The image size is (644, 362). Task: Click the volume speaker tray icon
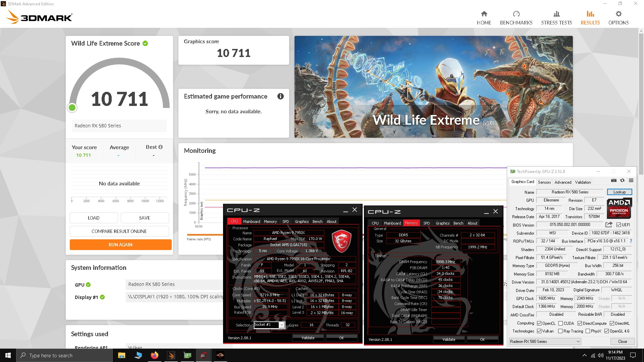[x=601, y=355]
